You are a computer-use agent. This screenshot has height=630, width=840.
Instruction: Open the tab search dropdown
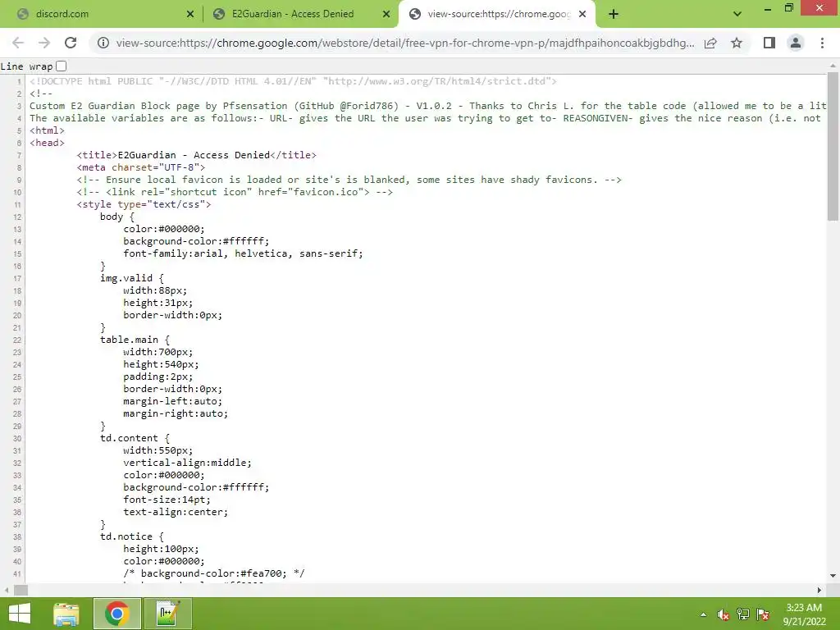[x=737, y=14]
